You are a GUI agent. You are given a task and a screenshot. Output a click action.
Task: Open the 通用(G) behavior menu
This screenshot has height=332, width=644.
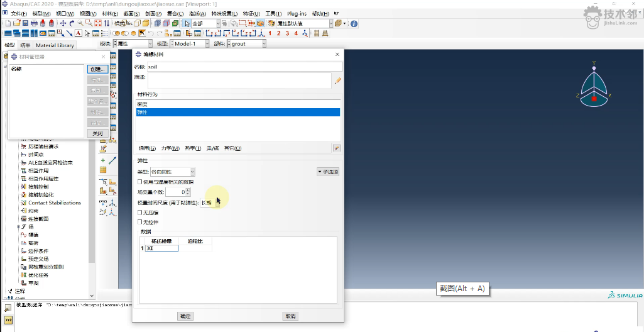click(148, 148)
